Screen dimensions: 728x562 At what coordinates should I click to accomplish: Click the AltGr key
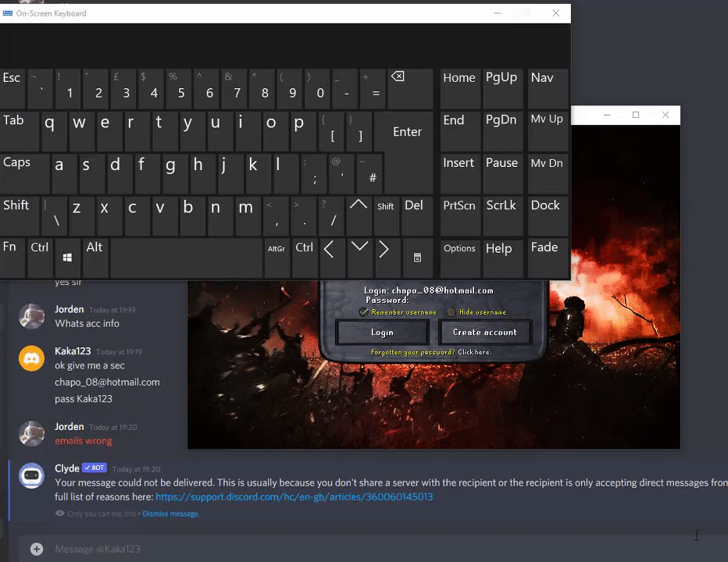coord(277,258)
